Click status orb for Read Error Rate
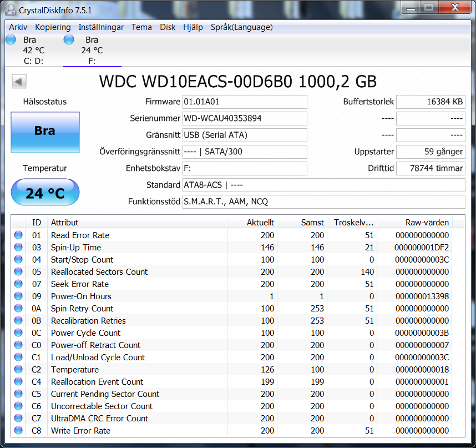The image size is (476, 448). (x=18, y=235)
